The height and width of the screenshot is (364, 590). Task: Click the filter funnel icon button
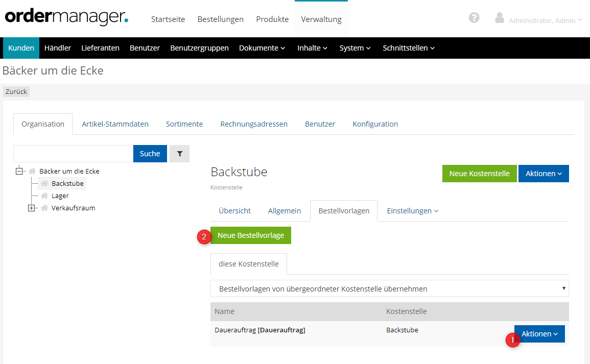pyautogui.click(x=179, y=154)
